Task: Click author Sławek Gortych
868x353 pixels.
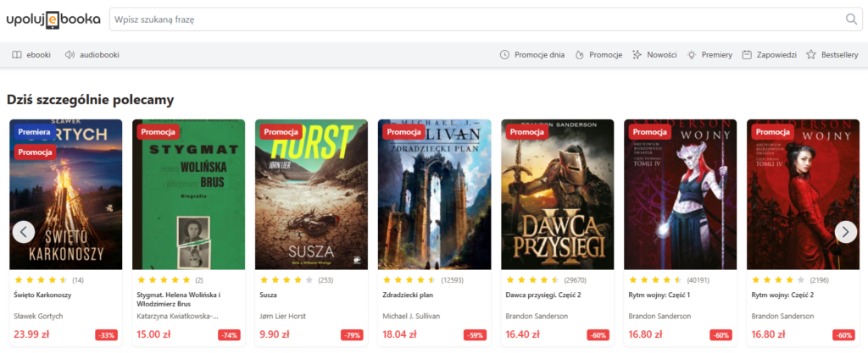Action: [38, 316]
